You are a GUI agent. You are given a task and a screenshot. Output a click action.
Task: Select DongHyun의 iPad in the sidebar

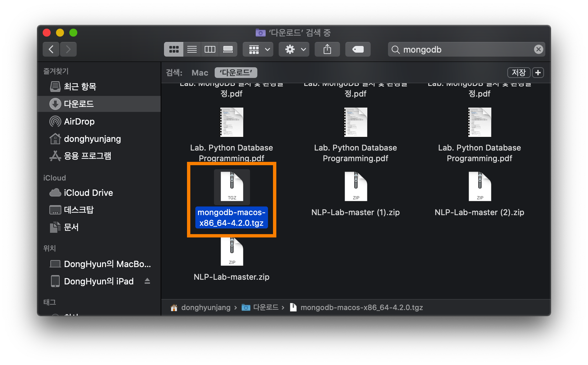pyautogui.click(x=99, y=281)
